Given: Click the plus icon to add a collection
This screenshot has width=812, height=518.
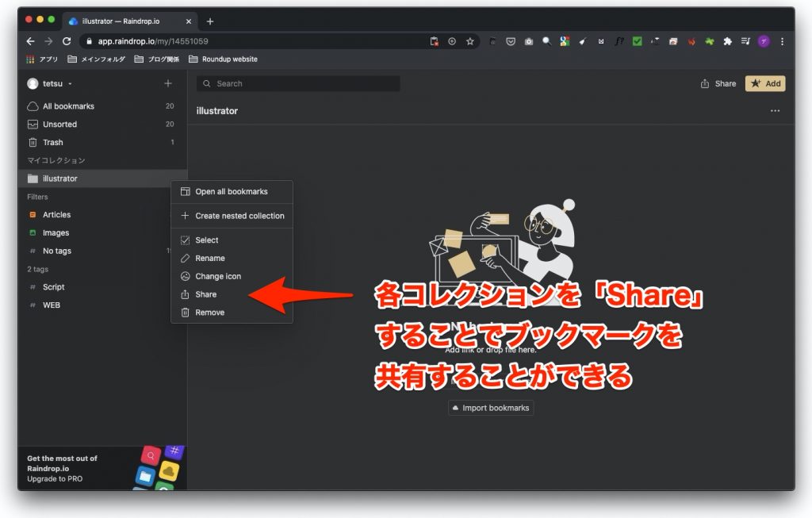Looking at the screenshot, I should click(168, 83).
